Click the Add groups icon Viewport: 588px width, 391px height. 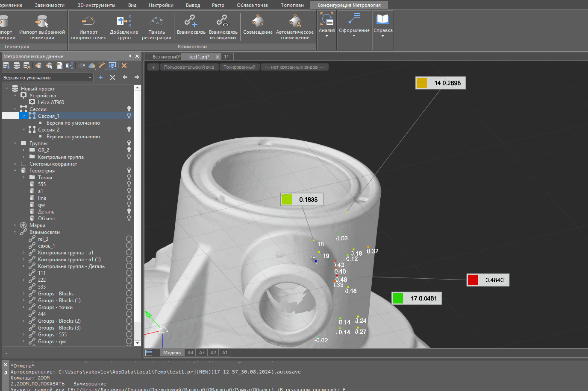[123, 21]
